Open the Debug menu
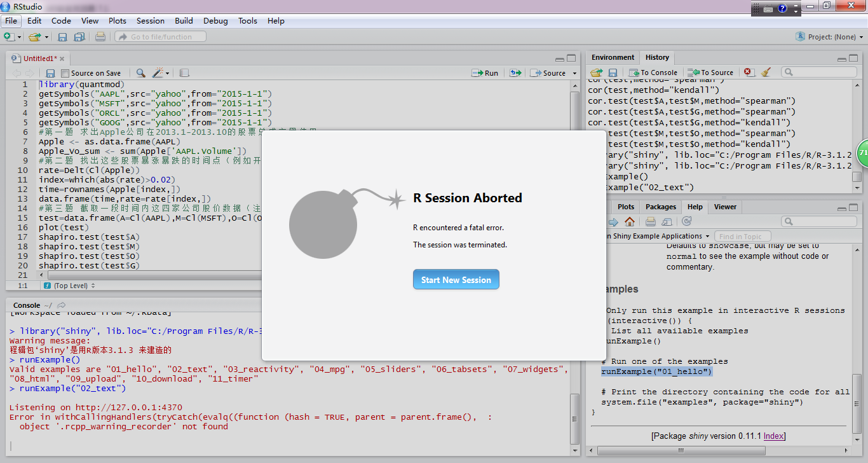The width and height of the screenshot is (868, 463). (215, 21)
